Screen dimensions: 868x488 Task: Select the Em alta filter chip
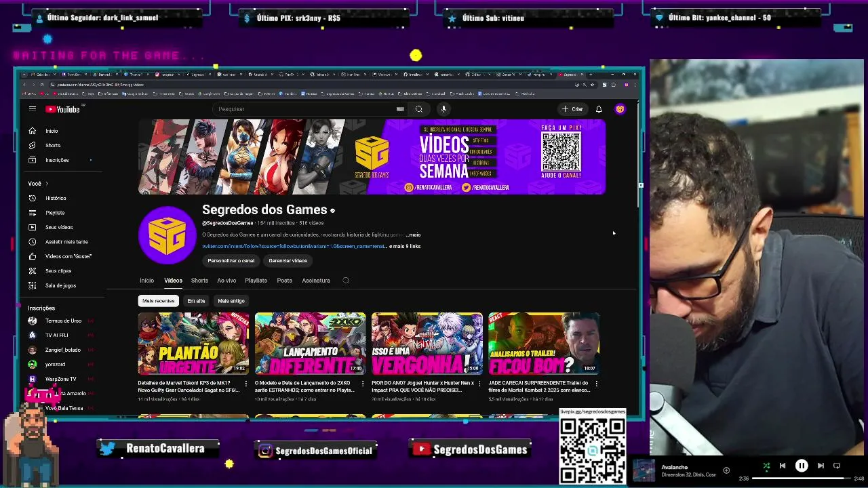[196, 301]
